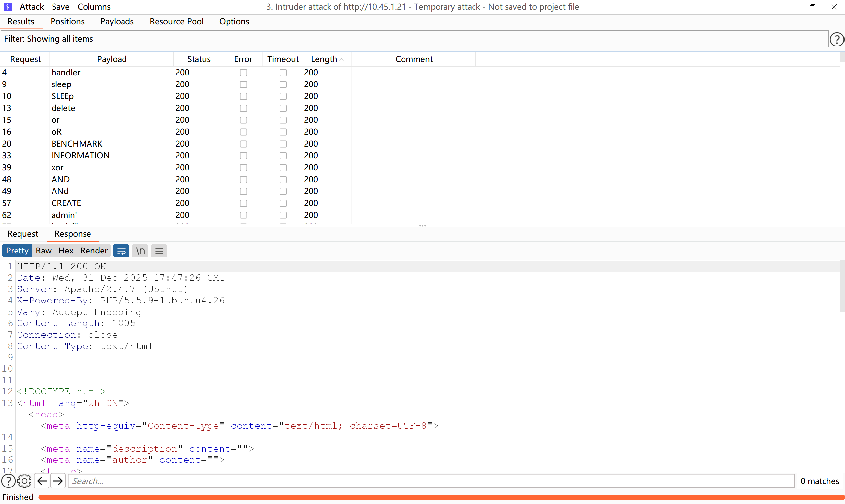Viewport: 845px width, 504px height.
Task: Focus the response Search field
Action: click(x=431, y=481)
